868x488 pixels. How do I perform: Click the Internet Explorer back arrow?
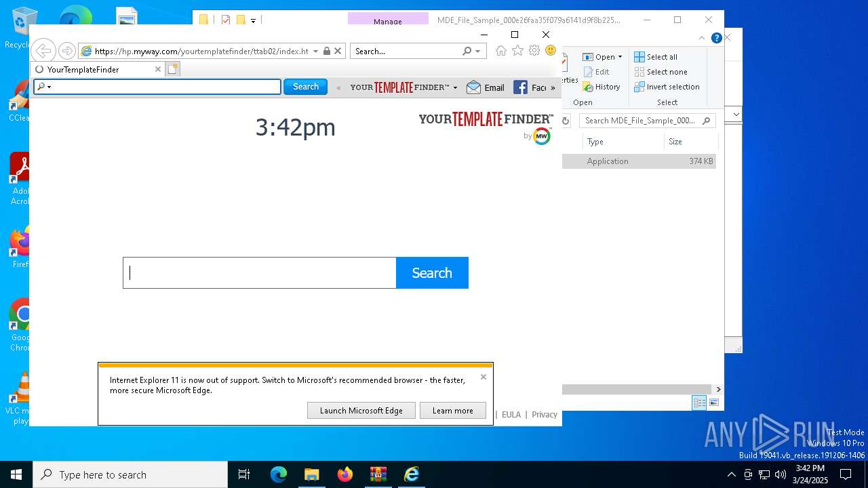[x=43, y=51]
